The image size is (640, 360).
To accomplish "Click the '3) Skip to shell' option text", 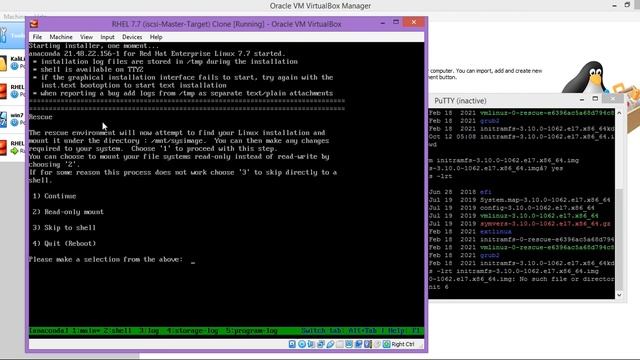I will (x=64, y=228).
